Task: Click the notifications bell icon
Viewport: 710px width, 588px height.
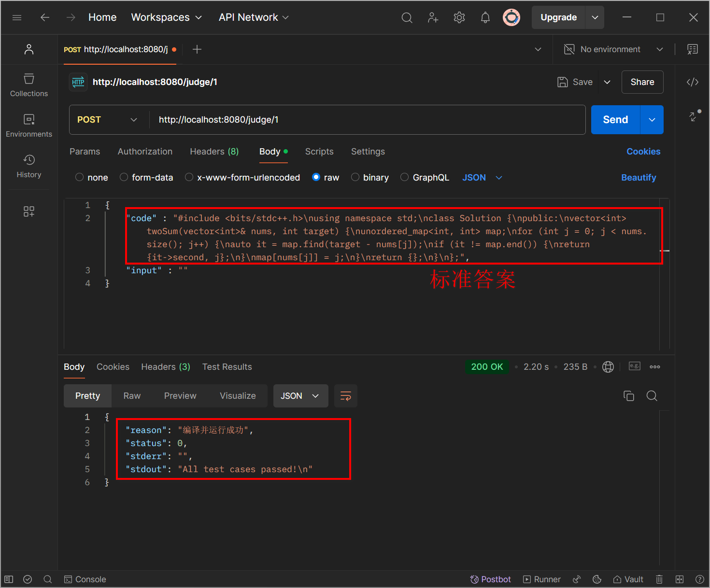Action: pyautogui.click(x=485, y=18)
